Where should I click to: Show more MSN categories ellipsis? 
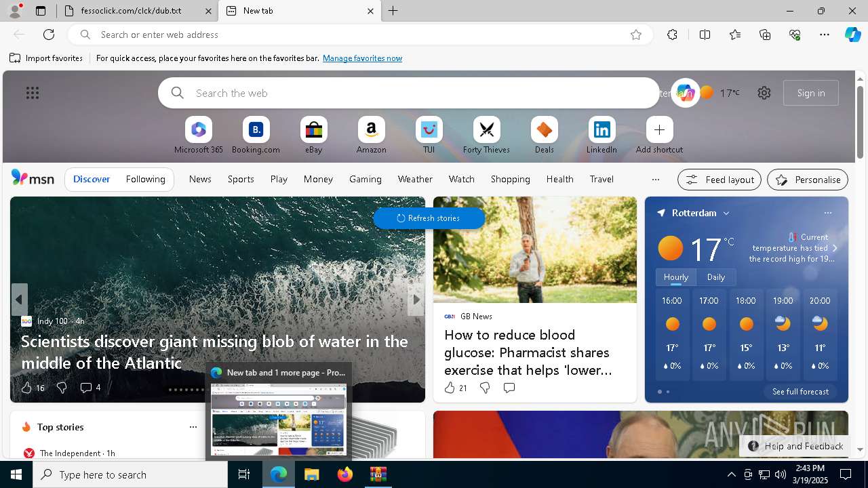point(655,180)
